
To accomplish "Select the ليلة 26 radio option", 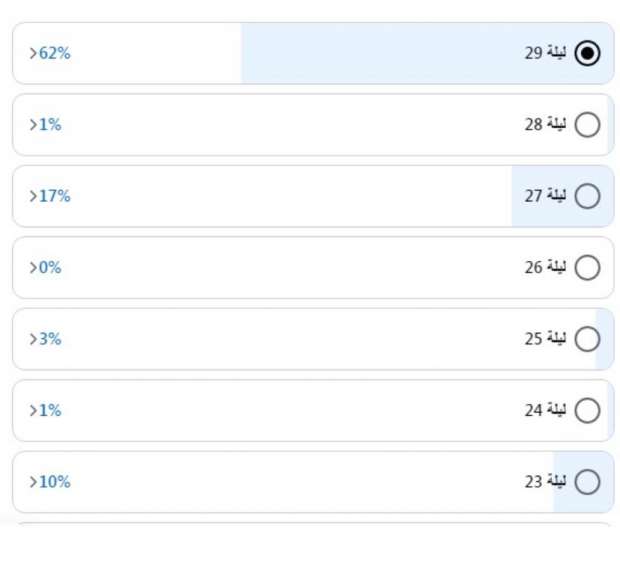I will point(588,268).
